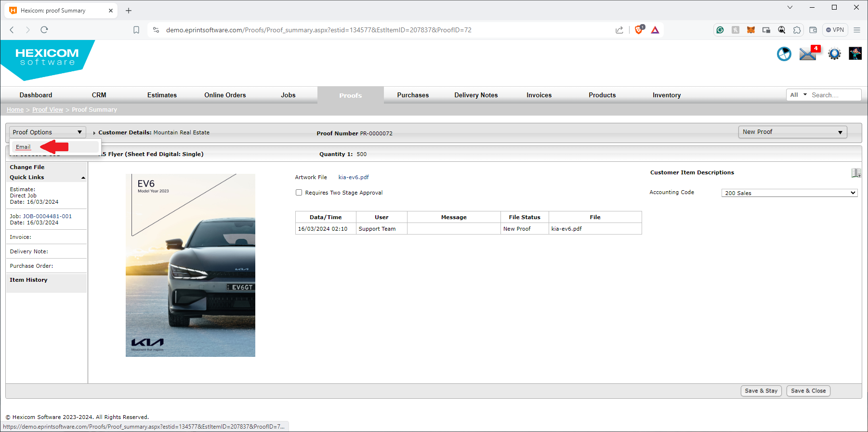Click into the Search input field
Viewport: 868px width, 432px height.
pos(835,95)
